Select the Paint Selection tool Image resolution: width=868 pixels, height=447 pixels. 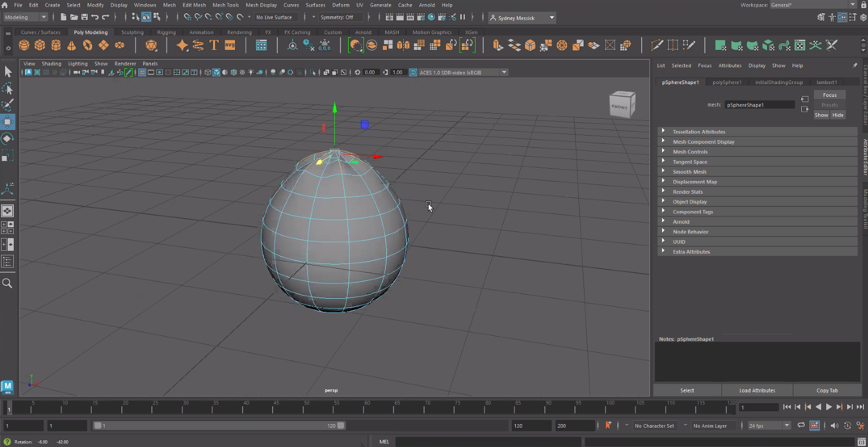click(x=8, y=106)
